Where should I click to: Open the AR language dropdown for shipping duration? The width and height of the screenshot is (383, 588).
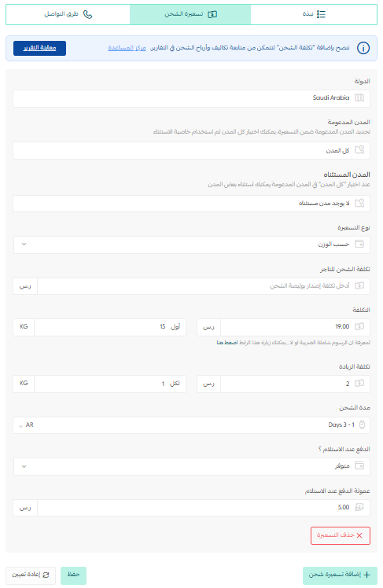[26, 424]
